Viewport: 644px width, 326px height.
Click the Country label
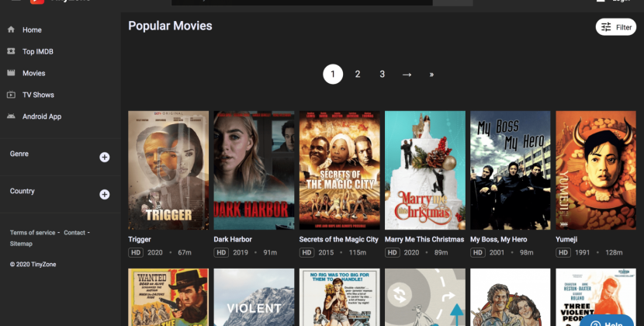(x=23, y=191)
